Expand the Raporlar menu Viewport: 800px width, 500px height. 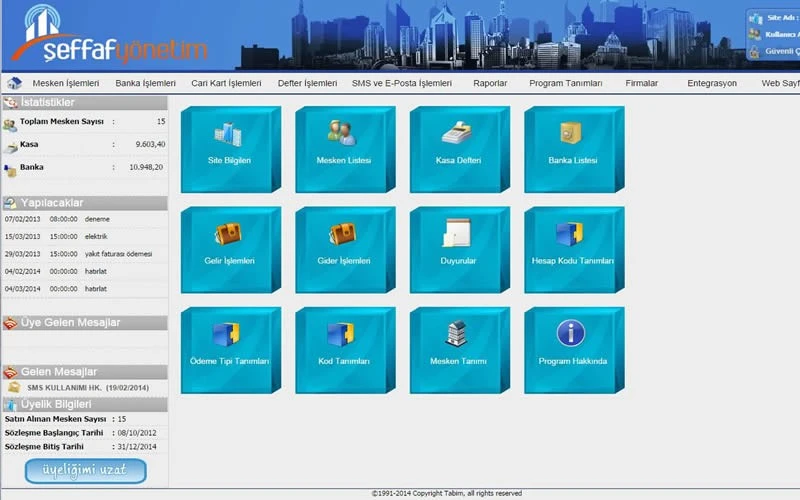[x=490, y=83]
